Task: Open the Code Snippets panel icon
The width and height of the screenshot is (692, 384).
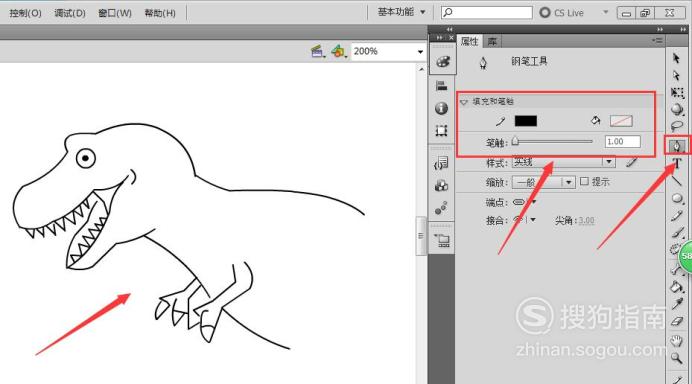Action: [x=441, y=163]
